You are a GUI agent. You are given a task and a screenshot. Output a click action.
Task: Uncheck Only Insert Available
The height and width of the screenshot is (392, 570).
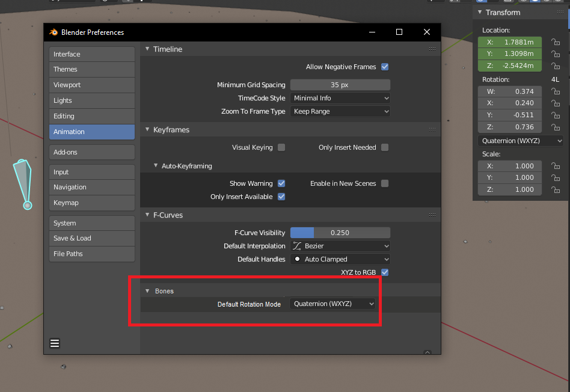(x=281, y=197)
